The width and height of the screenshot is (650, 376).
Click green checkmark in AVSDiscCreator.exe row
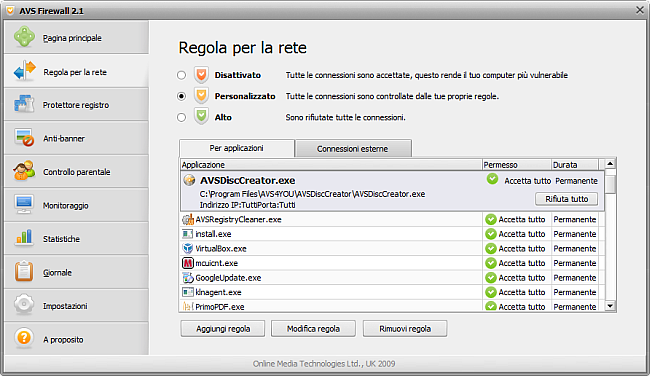(x=492, y=179)
